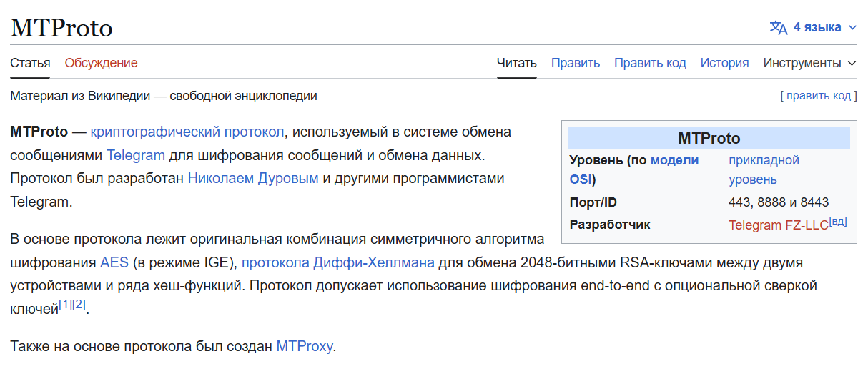Open red 'Telegram FZ-LLC' developer link

[778, 225]
